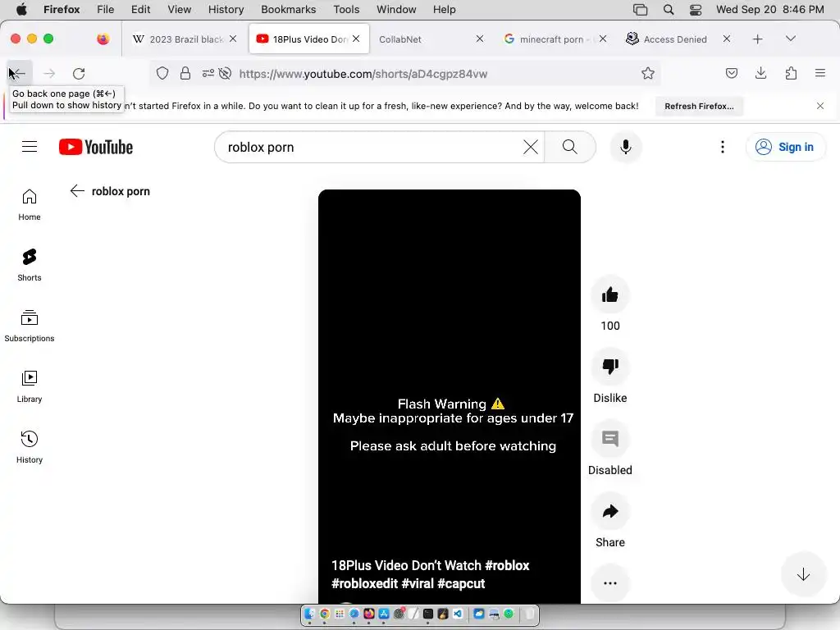Open Firefox application hamburger menu
Screen dimensions: 840x630
(820, 73)
